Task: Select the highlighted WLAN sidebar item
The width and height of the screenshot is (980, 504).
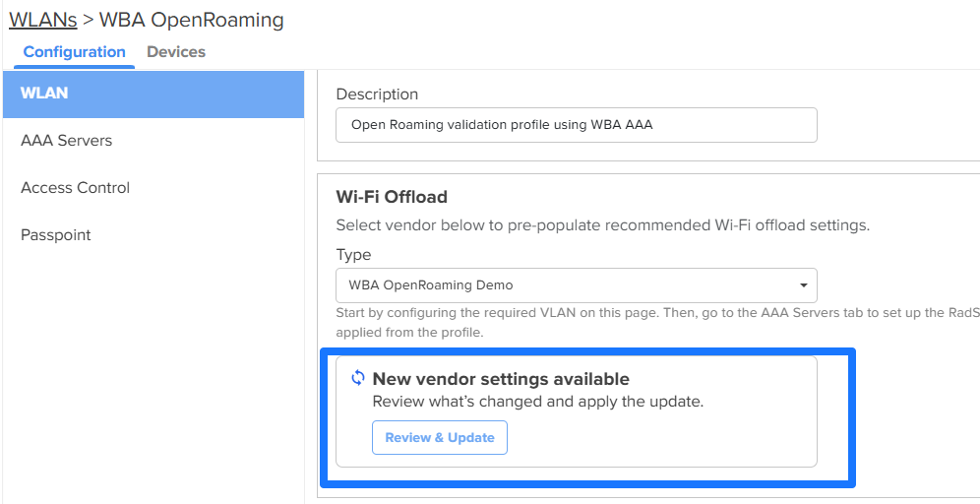Action: point(45,94)
